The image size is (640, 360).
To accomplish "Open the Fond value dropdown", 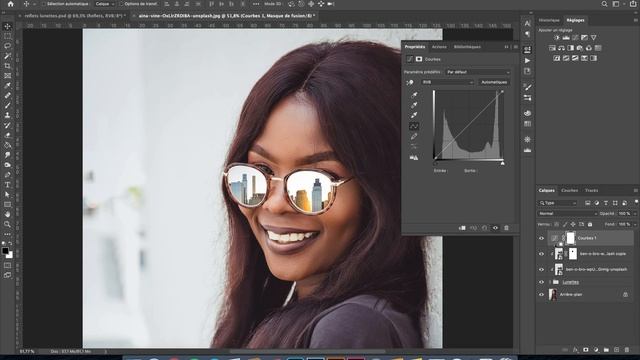I will 635,224.
